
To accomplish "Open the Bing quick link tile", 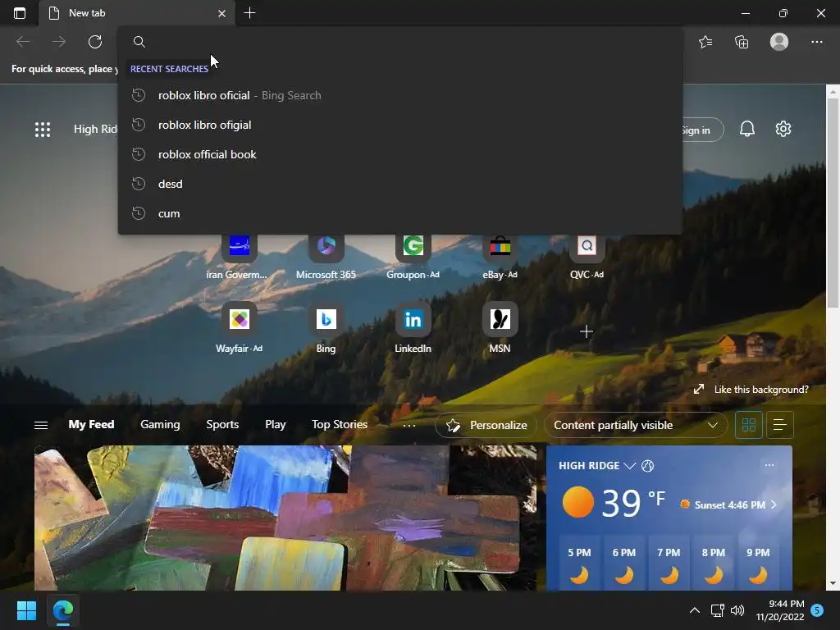I will pyautogui.click(x=326, y=328).
